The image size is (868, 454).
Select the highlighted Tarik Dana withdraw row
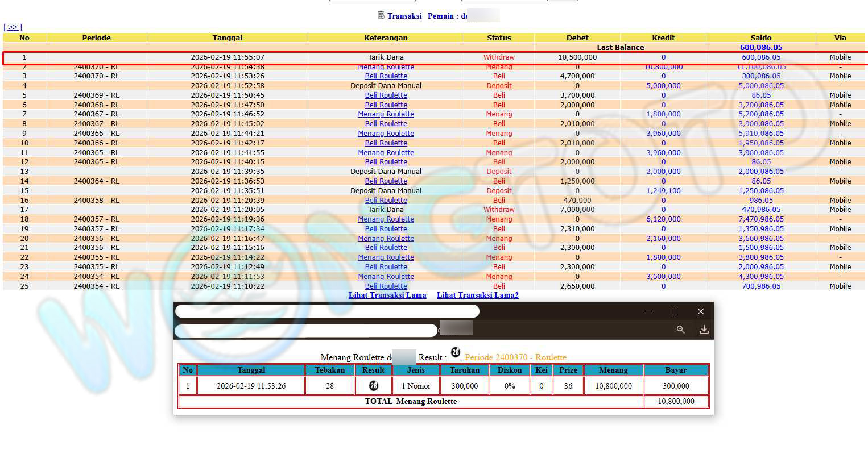pyautogui.click(x=386, y=57)
